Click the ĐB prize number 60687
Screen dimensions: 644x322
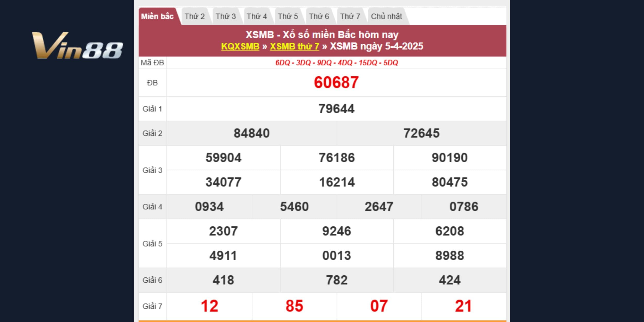click(x=336, y=83)
